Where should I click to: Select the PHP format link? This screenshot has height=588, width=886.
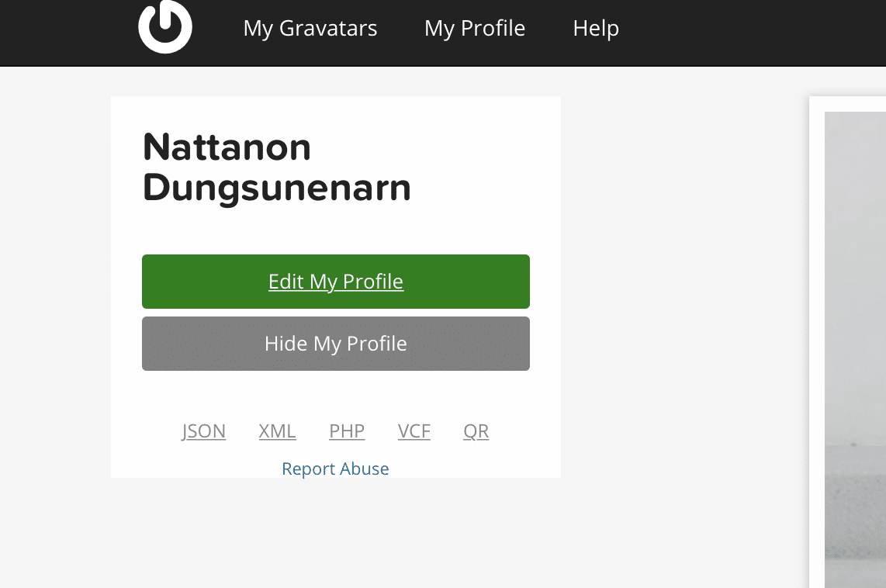(x=347, y=431)
